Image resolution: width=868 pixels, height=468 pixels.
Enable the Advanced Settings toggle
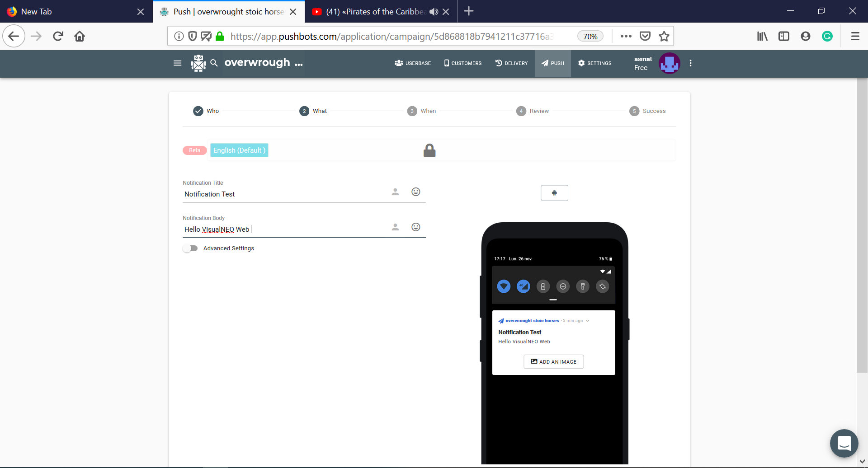tap(190, 248)
